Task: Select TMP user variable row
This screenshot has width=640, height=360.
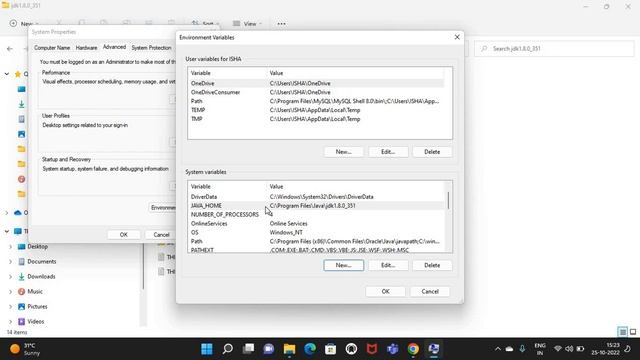Action: point(317,119)
